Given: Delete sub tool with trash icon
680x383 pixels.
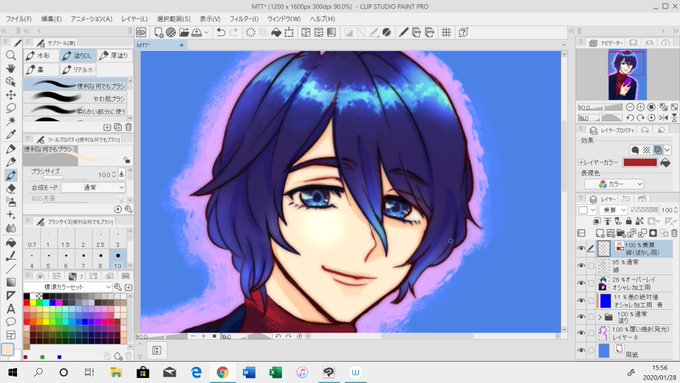Looking at the screenshot, I should point(128,127).
